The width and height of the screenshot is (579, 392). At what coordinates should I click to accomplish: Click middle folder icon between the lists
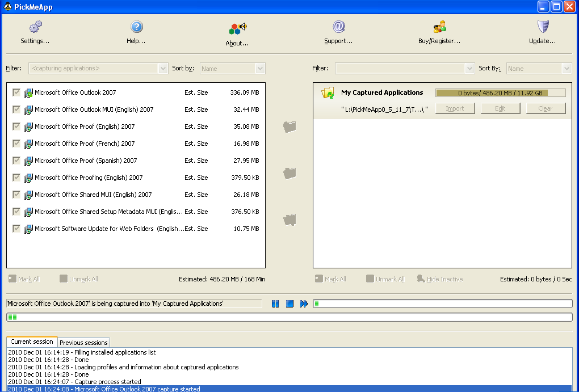click(x=290, y=173)
